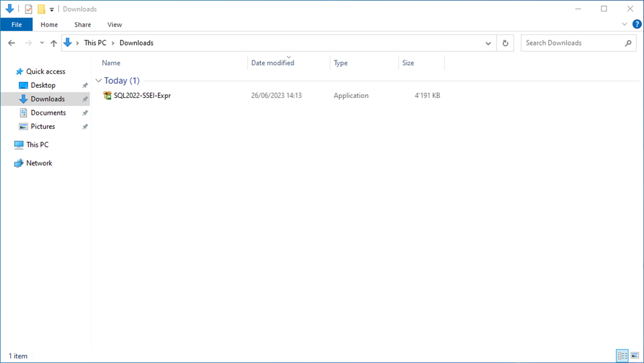Click the pin icon next to Desktop
The height and width of the screenshot is (363, 644).
(85, 85)
